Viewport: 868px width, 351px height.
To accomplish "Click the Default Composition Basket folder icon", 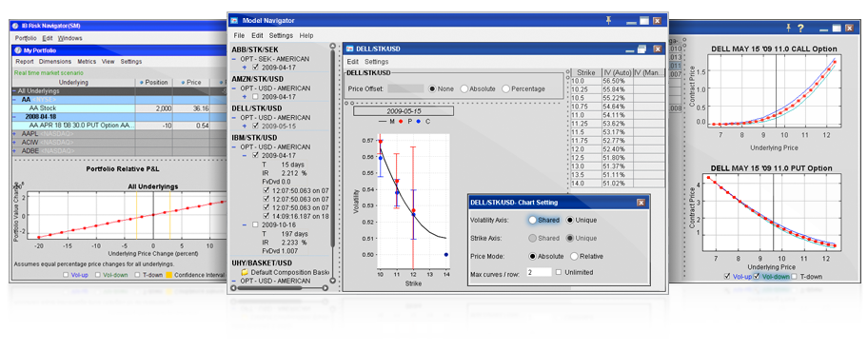I will click(245, 273).
